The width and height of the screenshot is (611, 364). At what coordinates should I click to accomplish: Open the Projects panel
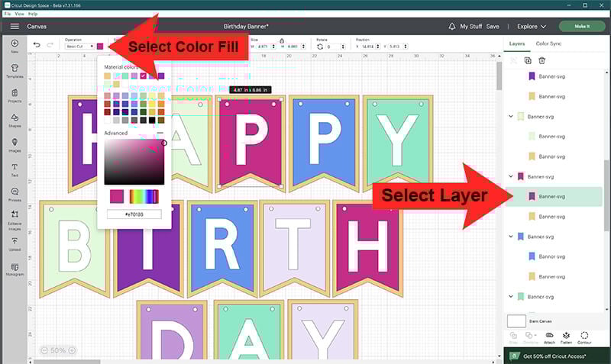tap(15, 95)
